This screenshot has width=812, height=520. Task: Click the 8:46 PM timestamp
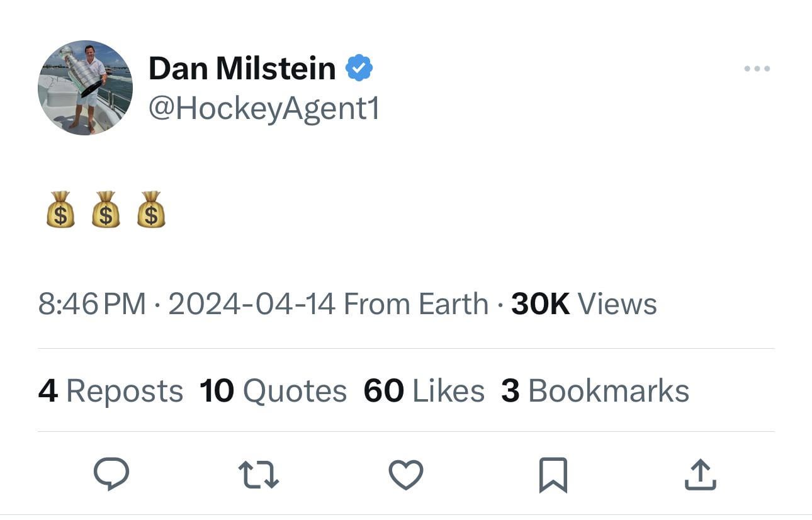[x=92, y=304]
